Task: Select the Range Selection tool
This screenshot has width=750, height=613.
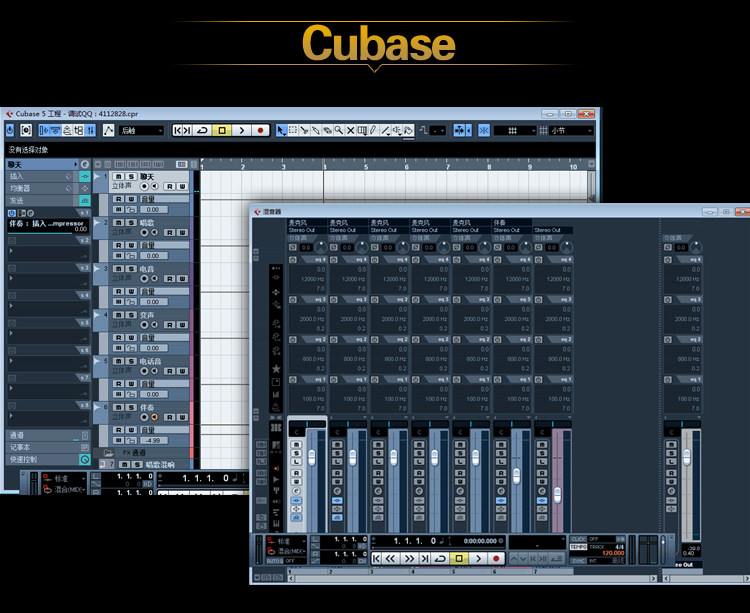Action: click(293, 130)
